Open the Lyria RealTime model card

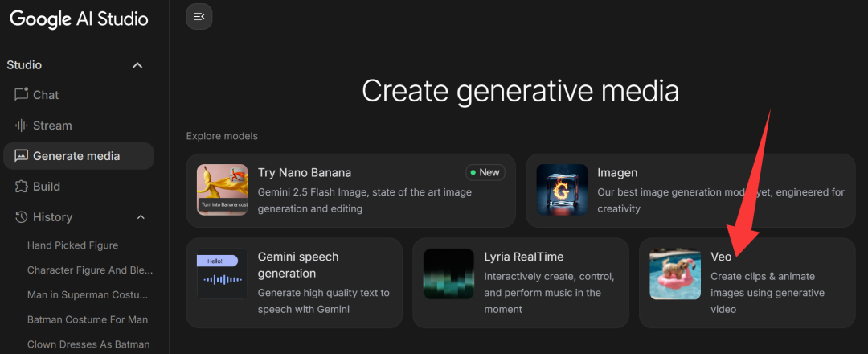click(521, 283)
